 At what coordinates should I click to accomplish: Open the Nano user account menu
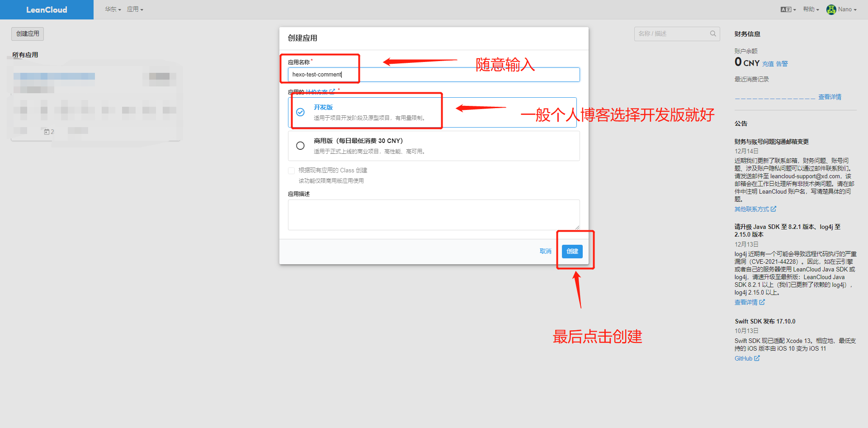tap(842, 9)
